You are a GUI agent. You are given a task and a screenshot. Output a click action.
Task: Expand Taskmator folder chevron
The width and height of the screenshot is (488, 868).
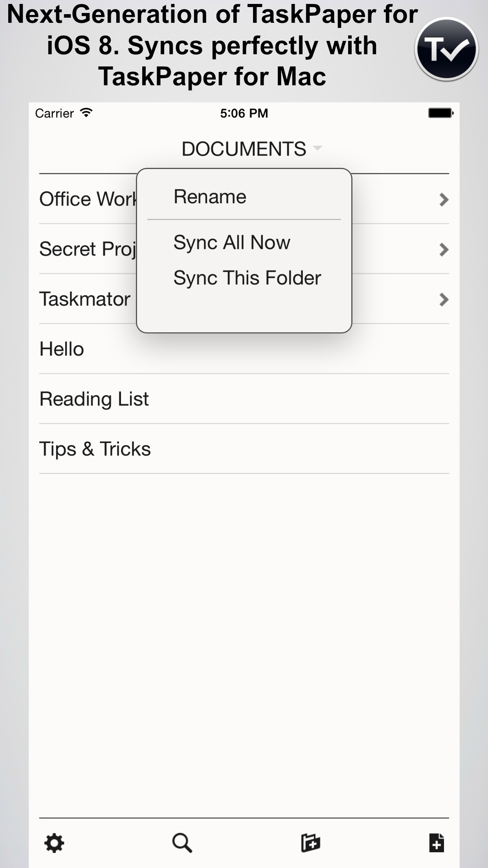point(444,300)
